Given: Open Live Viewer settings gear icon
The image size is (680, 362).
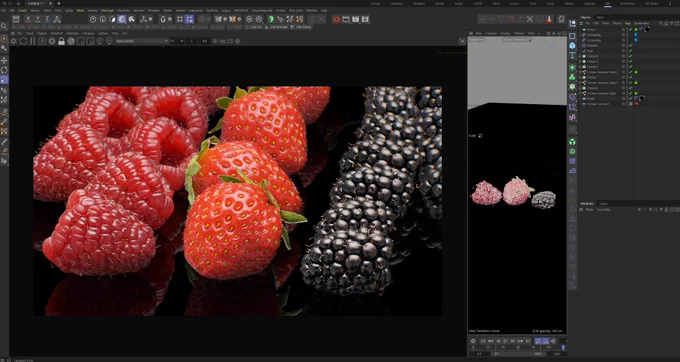Looking at the screenshot, I should click(52, 41).
